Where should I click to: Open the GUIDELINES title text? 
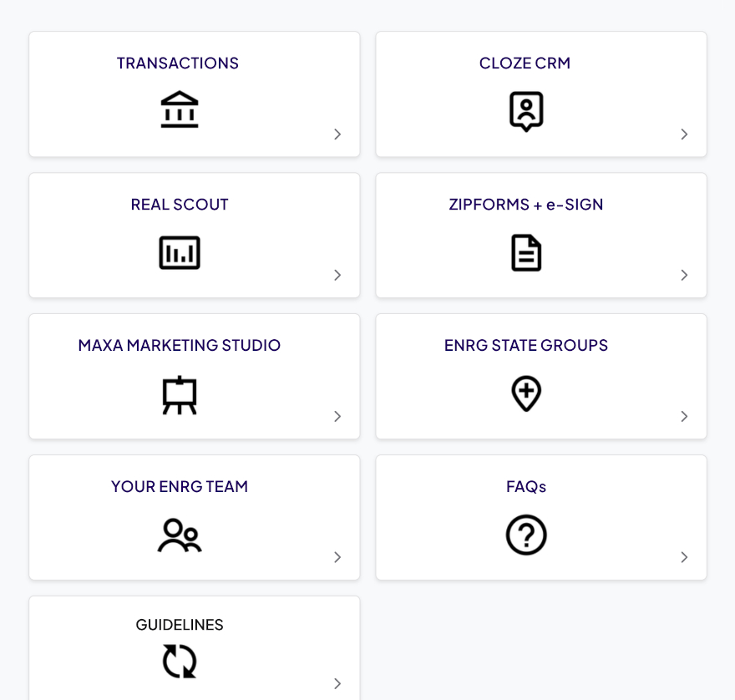tap(180, 625)
